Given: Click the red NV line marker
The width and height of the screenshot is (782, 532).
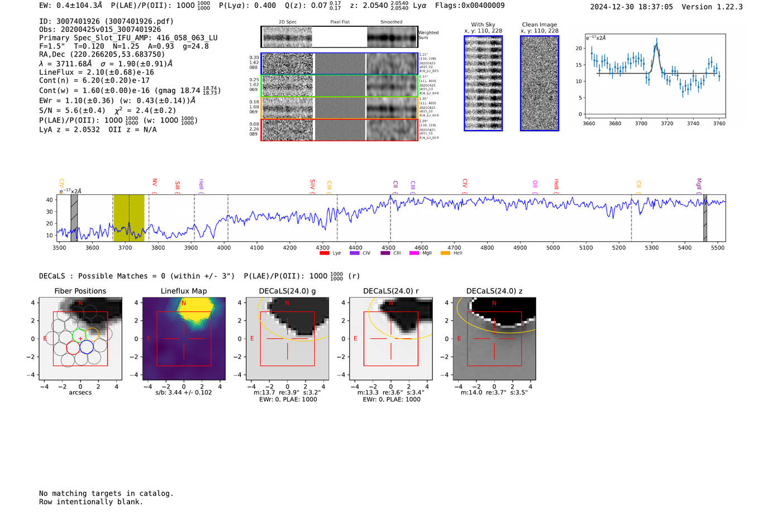Looking at the screenshot, I should 155,185.
